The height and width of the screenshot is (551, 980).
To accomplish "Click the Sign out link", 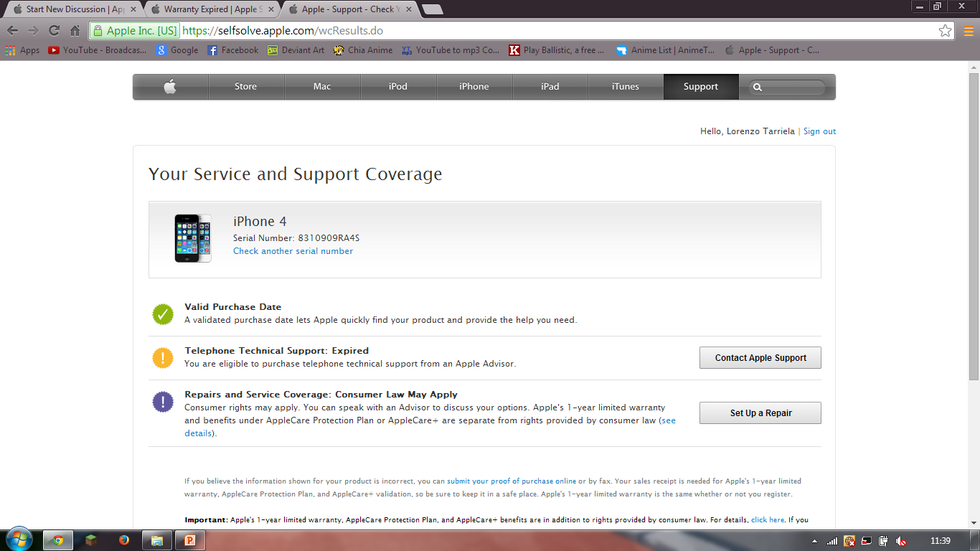I will pyautogui.click(x=819, y=131).
